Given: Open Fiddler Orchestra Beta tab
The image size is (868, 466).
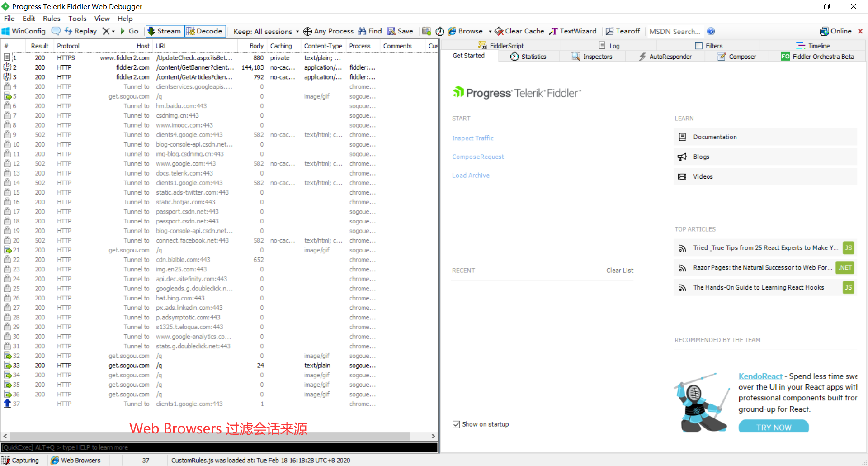Looking at the screenshot, I should pyautogui.click(x=817, y=57).
